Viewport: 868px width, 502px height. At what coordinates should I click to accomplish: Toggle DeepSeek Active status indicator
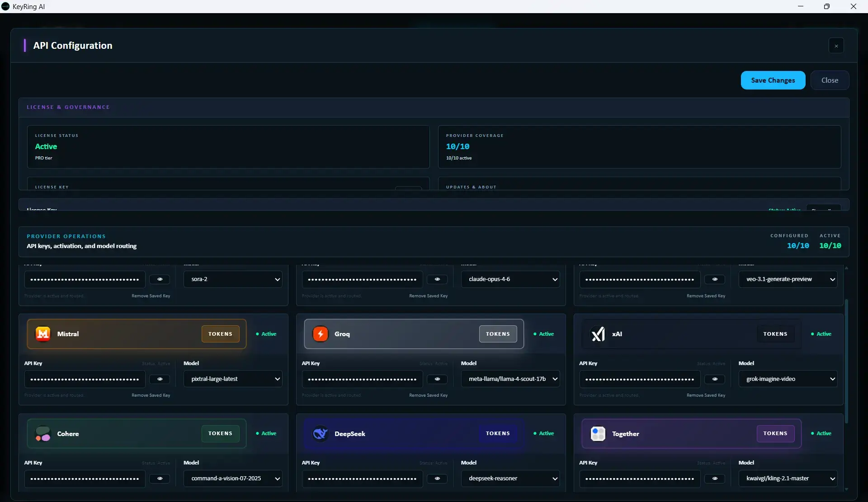[544, 434]
